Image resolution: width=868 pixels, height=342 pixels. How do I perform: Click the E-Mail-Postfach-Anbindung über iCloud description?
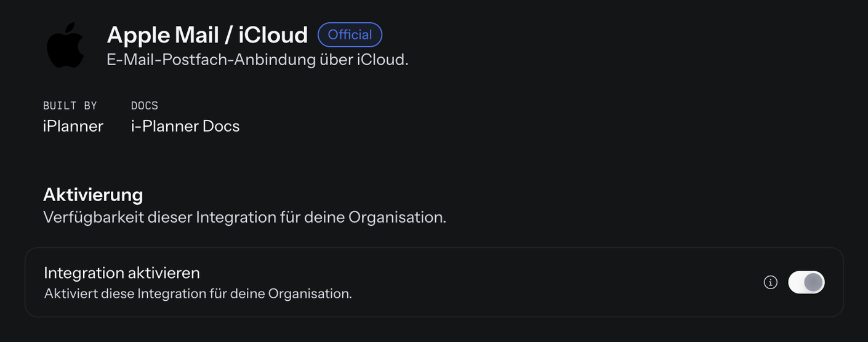(x=257, y=60)
